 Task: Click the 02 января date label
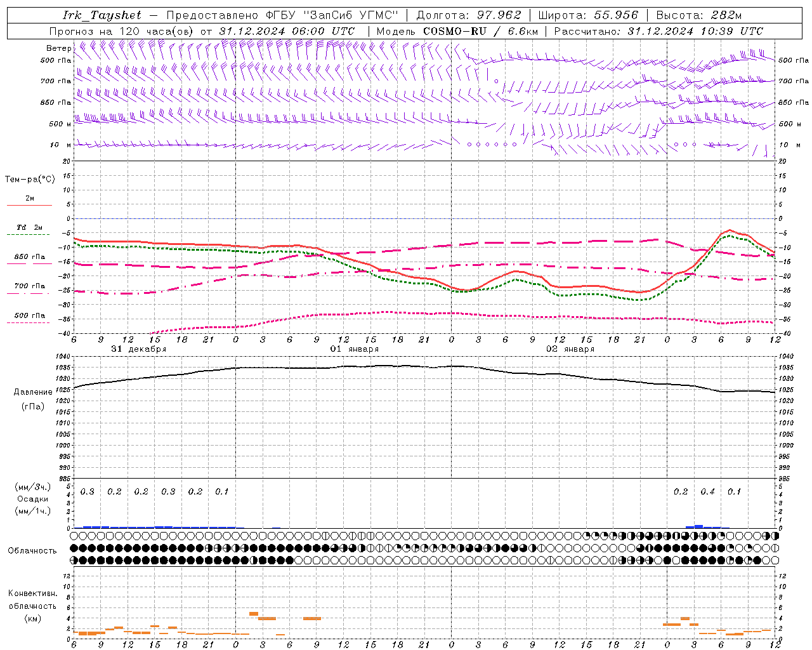pyautogui.click(x=570, y=349)
